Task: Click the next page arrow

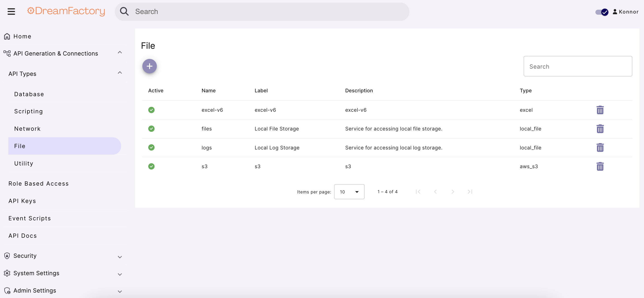Action: coord(453,192)
